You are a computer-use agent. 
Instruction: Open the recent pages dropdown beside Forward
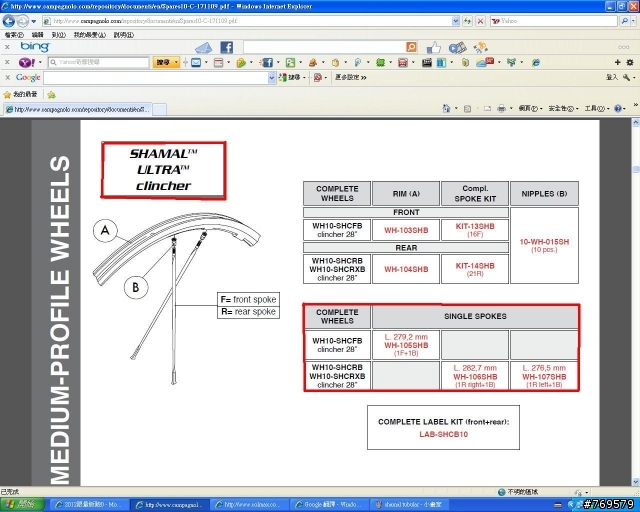click(x=34, y=21)
